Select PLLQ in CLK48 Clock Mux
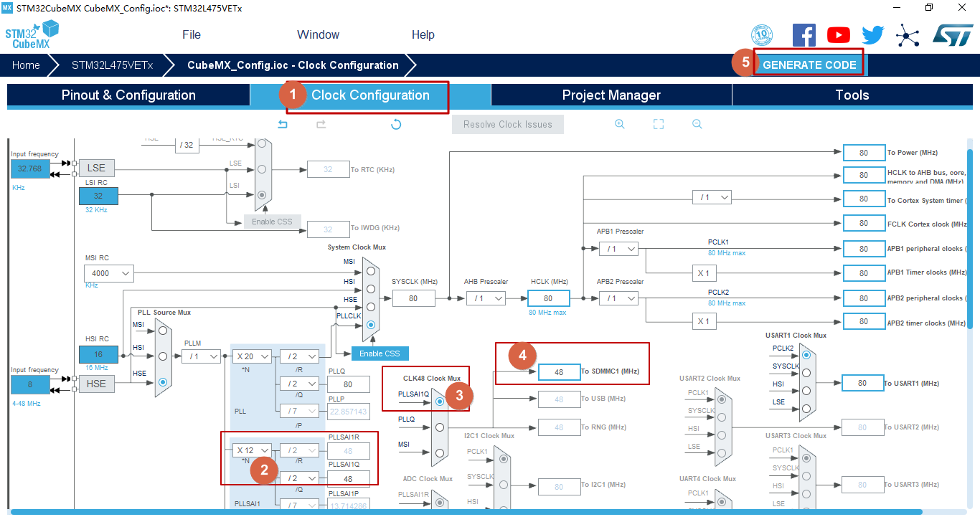This screenshot has width=980, height=522. click(439, 427)
